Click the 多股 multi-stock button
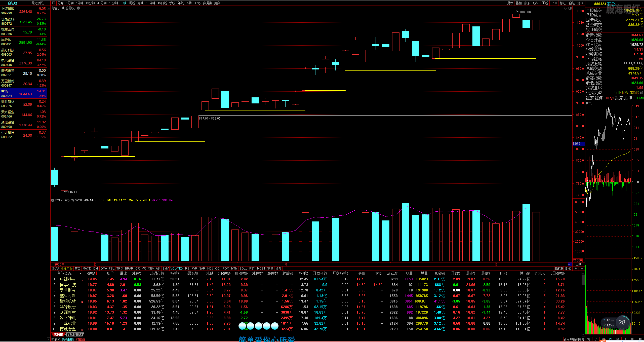Screen dimensions: 644x342 click(527, 3)
